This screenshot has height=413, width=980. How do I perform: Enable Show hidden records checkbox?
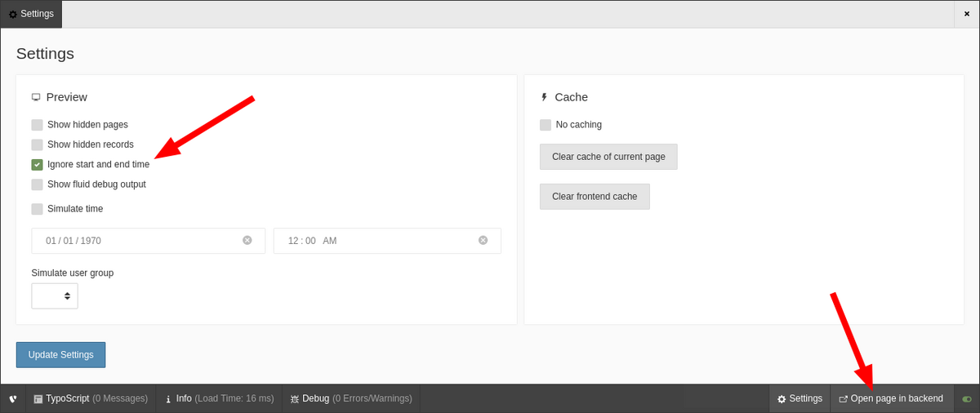click(37, 144)
